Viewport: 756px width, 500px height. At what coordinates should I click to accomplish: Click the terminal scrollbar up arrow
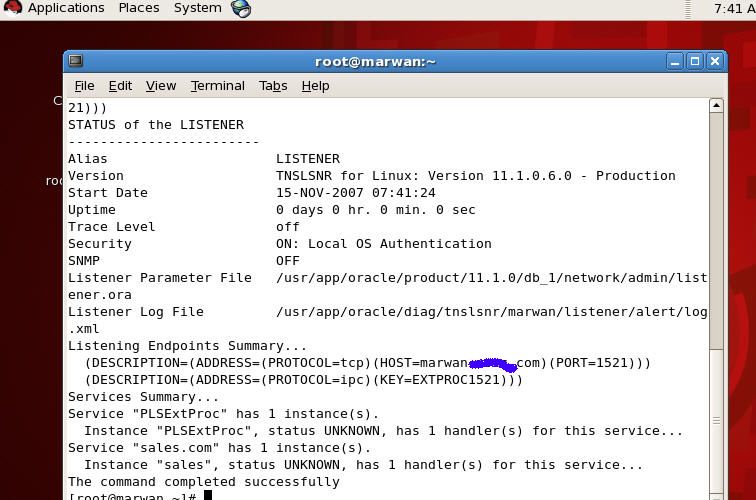[716, 105]
